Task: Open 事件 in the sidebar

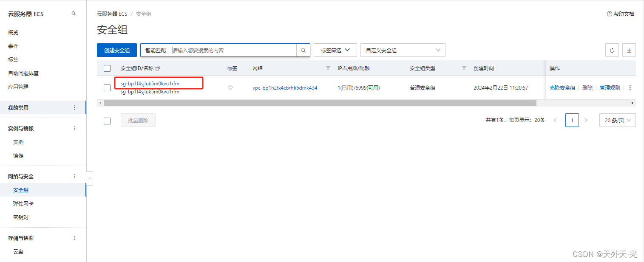Action: [x=13, y=46]
